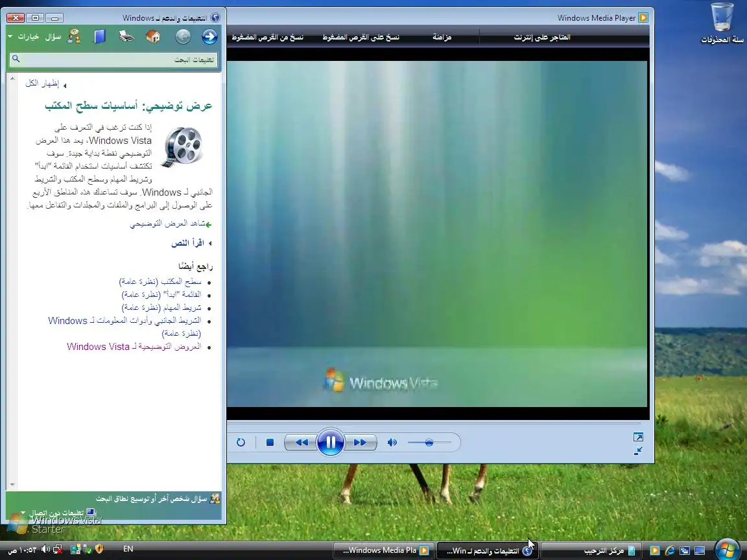Switch to 'مركز الترحيب' taskbar button
Image resolution: width=747 pixels, height=560 pixels.
pyautogui.click(x=592, y=550)
